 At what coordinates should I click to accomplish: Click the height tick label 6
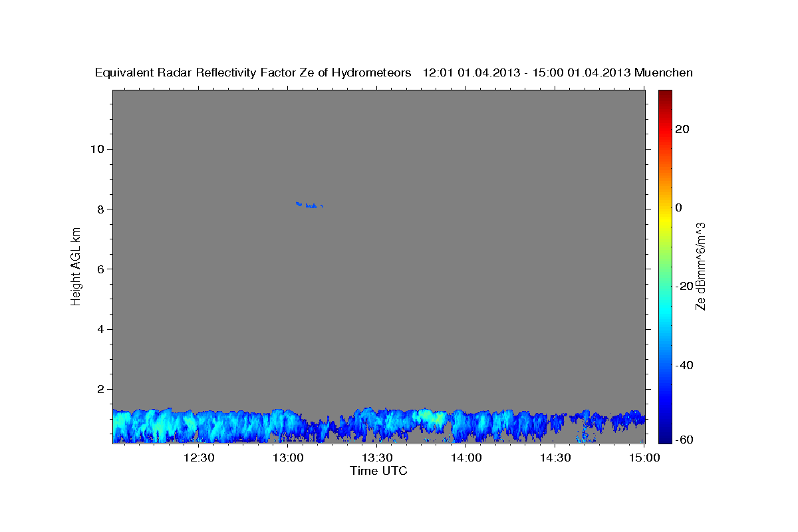pos(100,269)
